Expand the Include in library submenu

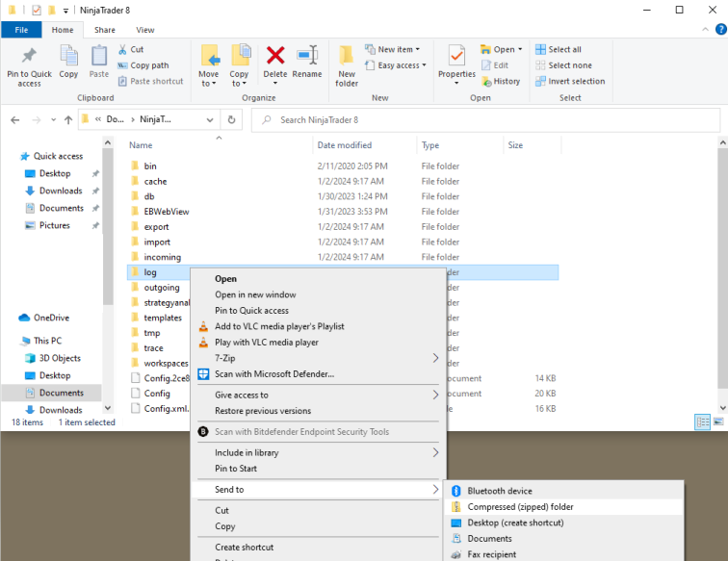click(x=318, y=452)
